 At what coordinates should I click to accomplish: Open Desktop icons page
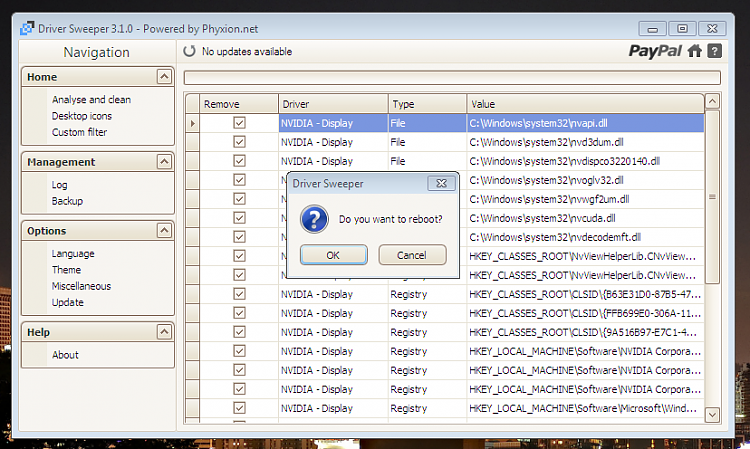click(82, 116)
